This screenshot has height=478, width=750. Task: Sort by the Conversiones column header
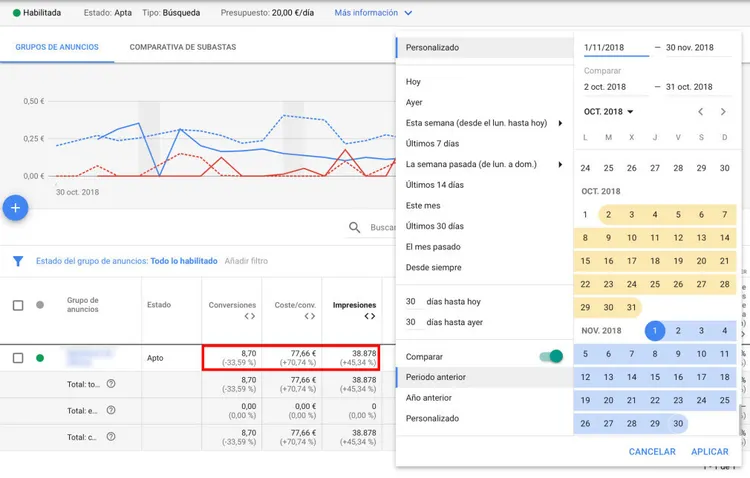(x=232, y=305)
